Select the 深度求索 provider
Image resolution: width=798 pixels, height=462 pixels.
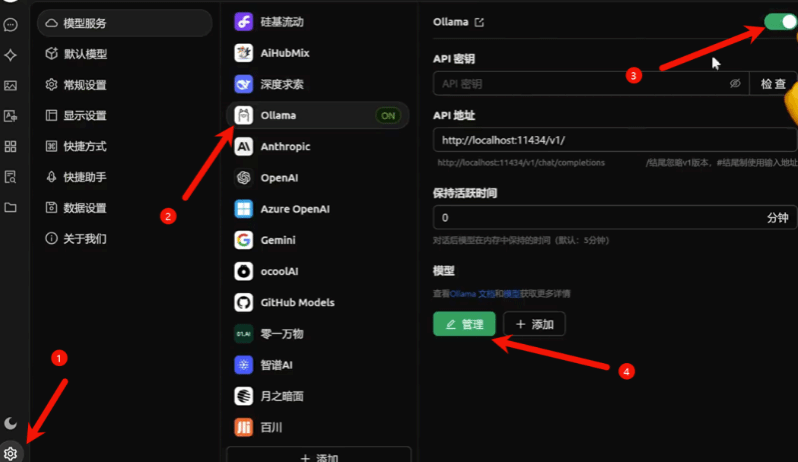pyautogui.click(x=318, y=84)
